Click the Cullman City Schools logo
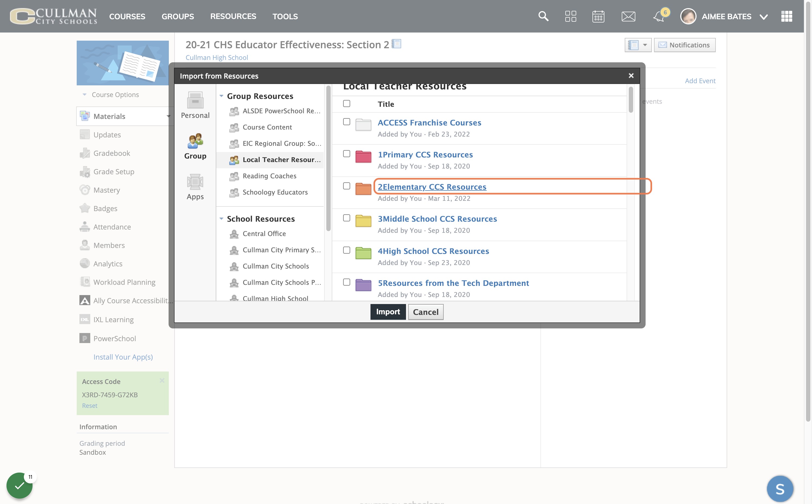The image size is (812, 504). point(53,16)
